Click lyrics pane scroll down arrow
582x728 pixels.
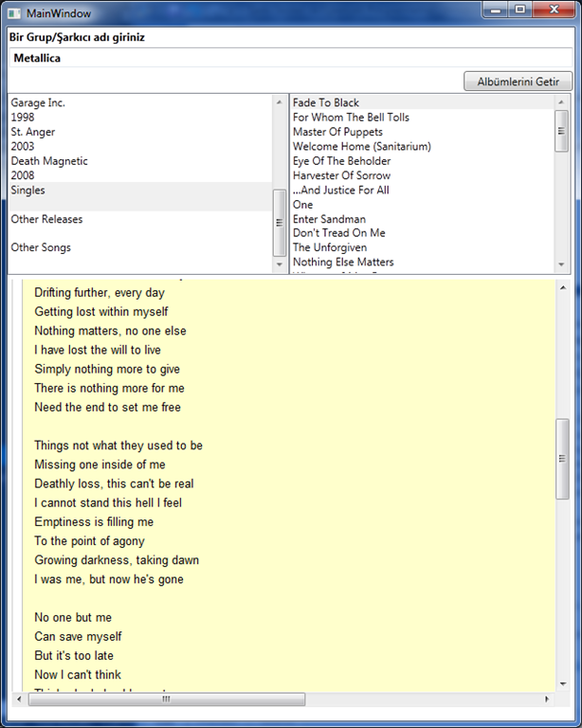pyautogui.click(x=562, y=683)
